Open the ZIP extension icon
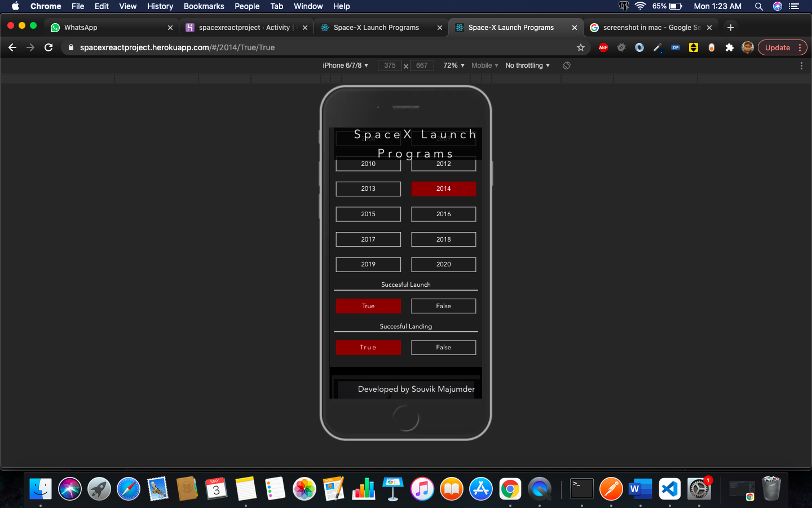The image size is (812, 508). (x=676, y=47)
